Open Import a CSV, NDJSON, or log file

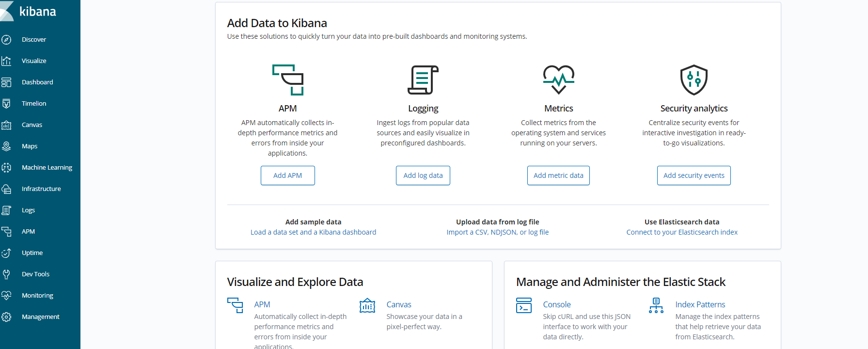tap(498, 232)
